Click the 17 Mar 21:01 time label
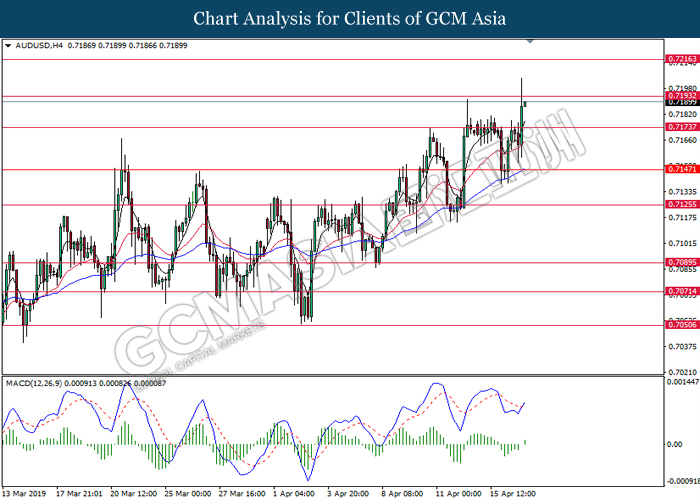Image resolution: width=700 pixels, height=500 pixels. pos(79,493)
